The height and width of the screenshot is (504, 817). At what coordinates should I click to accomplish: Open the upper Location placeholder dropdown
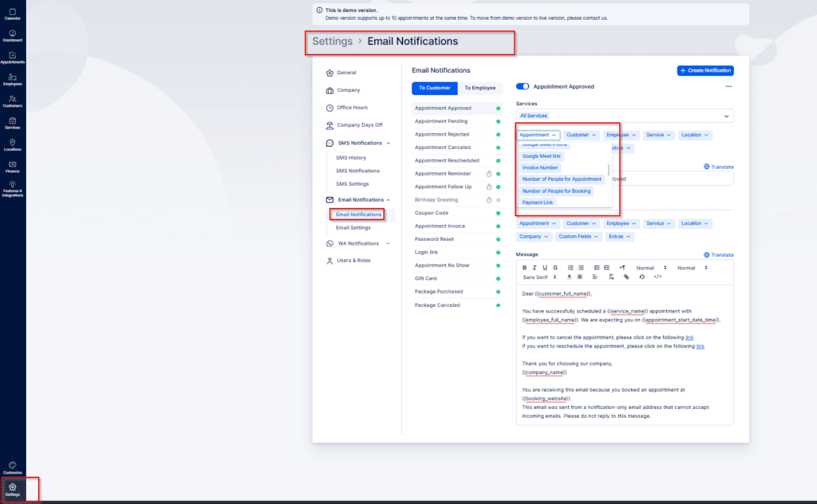tap(695, 135)
